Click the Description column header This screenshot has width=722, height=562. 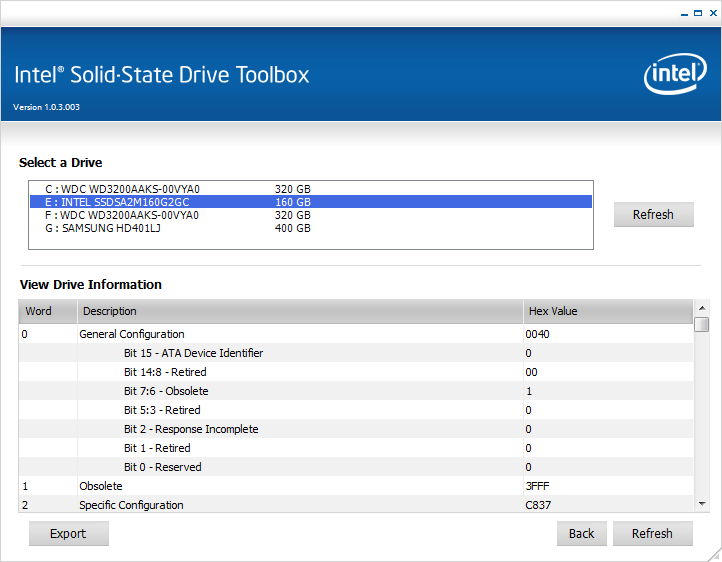(x=300, y=311)
